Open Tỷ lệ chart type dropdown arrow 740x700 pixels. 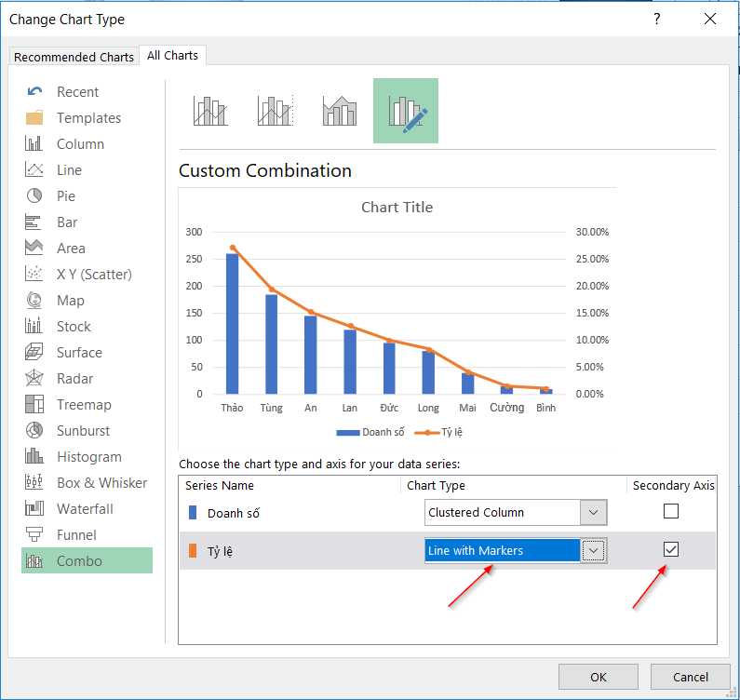click(x=593, y=551)
